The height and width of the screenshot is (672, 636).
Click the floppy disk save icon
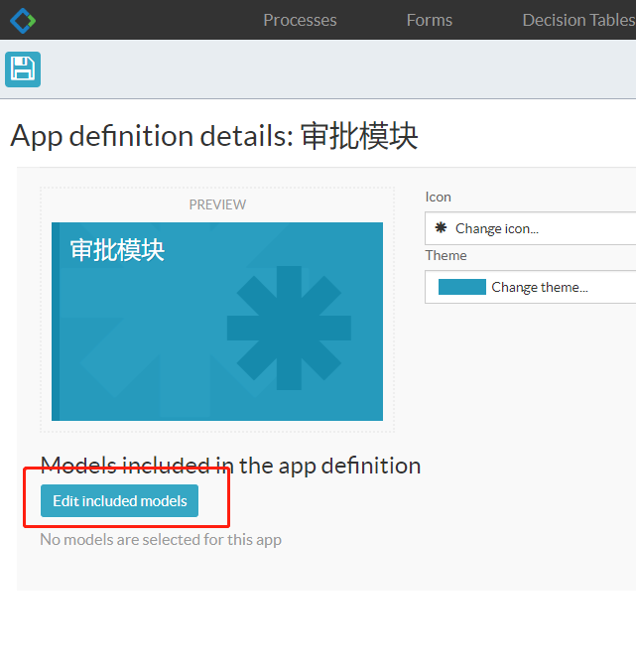tap(23, 68)
